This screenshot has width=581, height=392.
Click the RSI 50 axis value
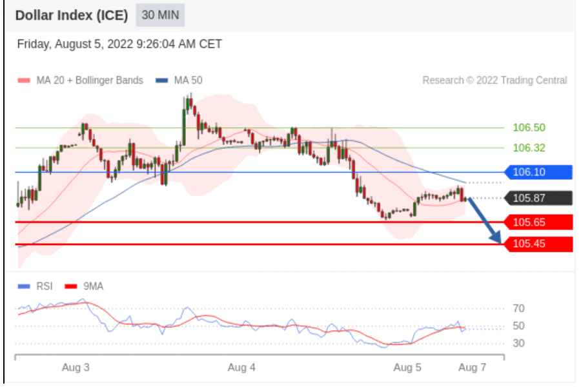click(518, 326)
